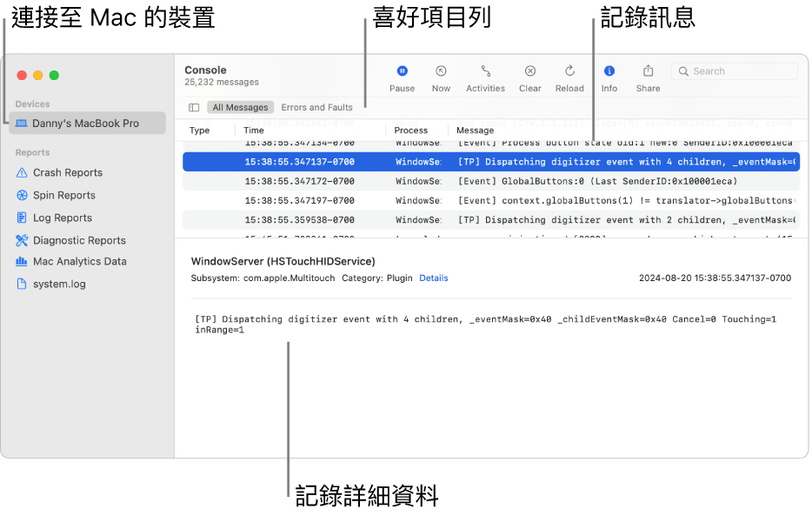Click the Details link
Image resolution: width=812 pixels, height=516 pixels.
coord(434,278)
